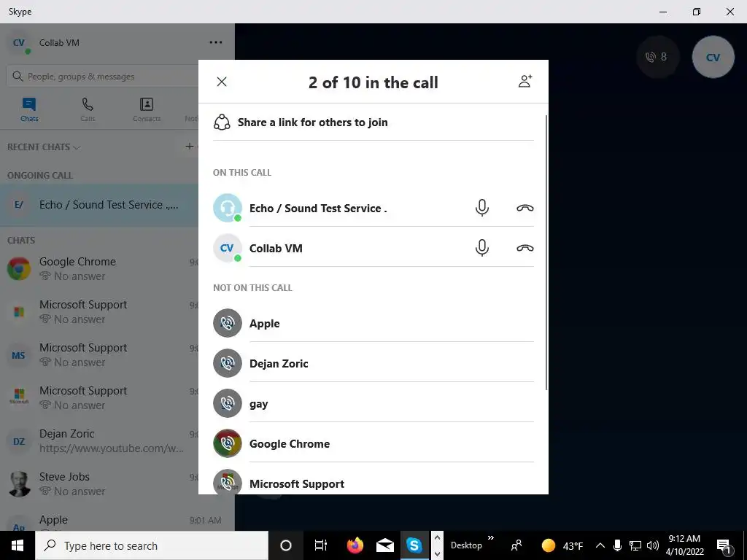The width and height of the screenshot is (747, 560).
Task: Open ongoing call Echo / Sound Test Service
Action: click(99, 205)
